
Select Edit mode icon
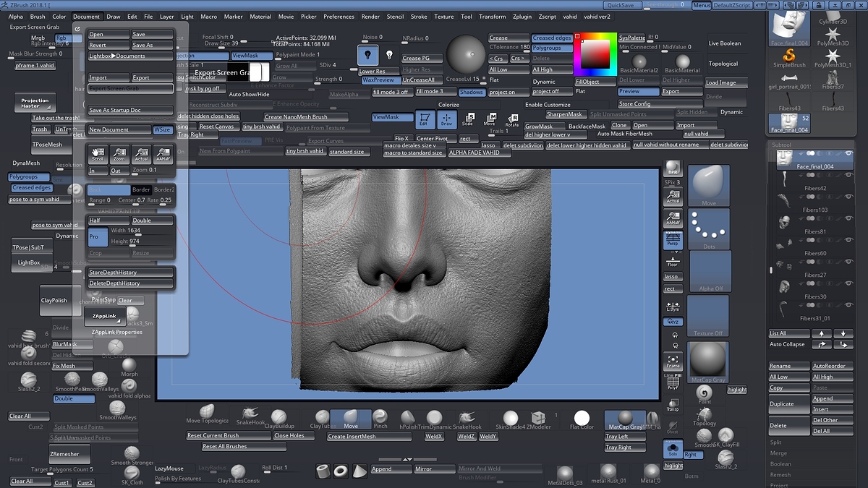425,120
